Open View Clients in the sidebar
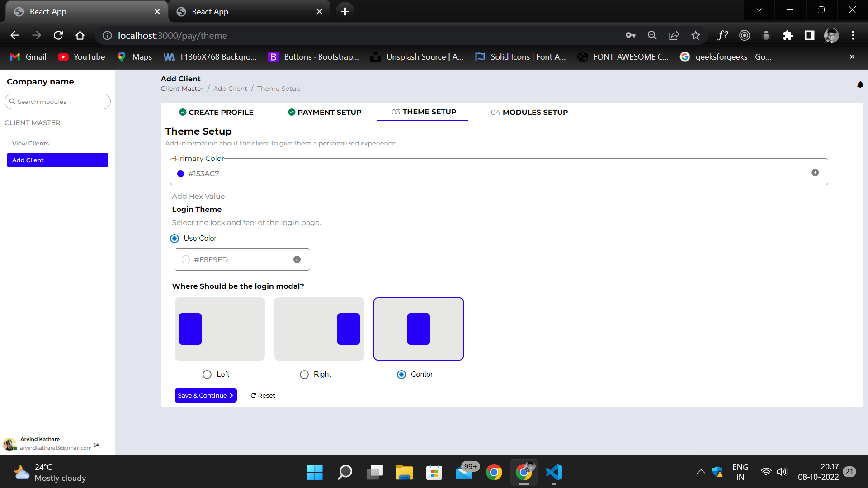This screenshot has width=868, height=488. [x=30, y=143]
